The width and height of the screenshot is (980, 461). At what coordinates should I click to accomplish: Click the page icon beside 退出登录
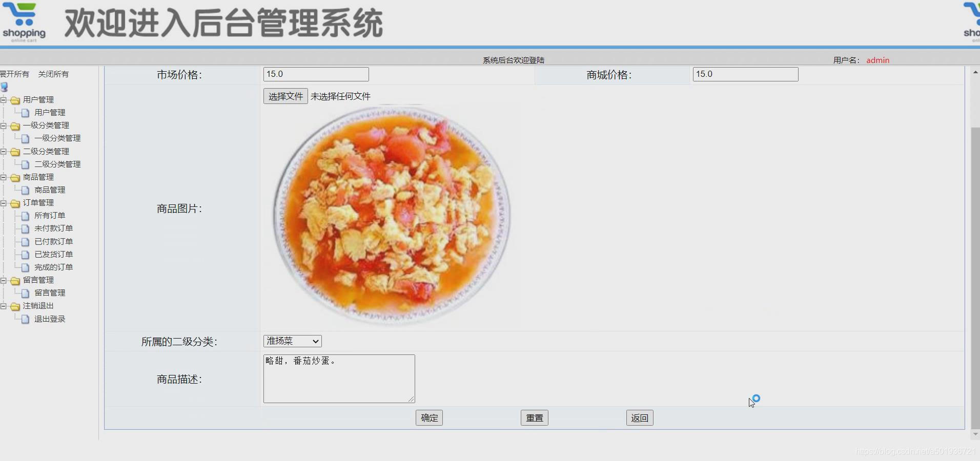click(x=26, y=319)
